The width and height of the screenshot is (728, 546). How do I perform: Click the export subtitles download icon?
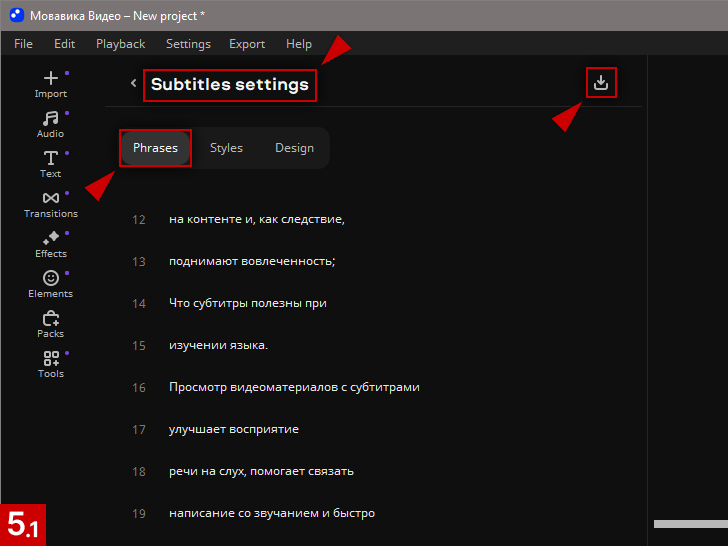[x=600, y=83]
